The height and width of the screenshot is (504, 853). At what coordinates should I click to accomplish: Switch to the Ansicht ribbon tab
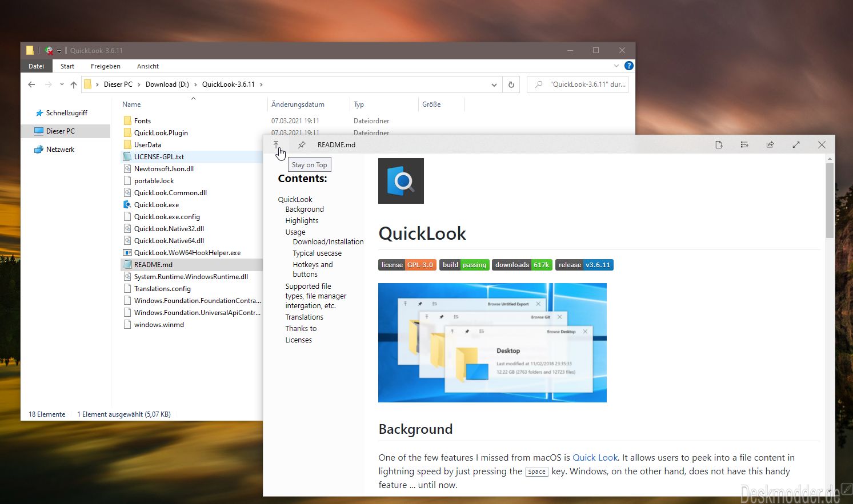point(148,66)
